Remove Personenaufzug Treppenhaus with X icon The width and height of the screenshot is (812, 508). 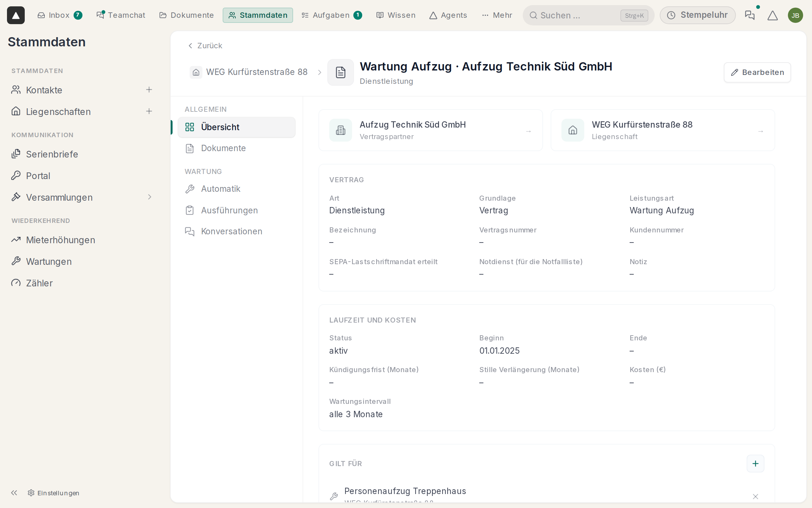(755, 496)
